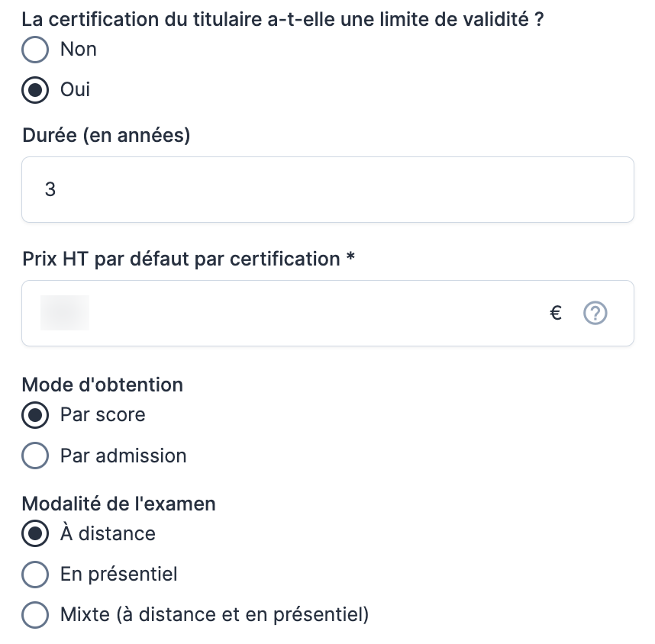The height and width of the screenshot is (644, 655).
Task: Click the "Par score" label text
Action: [103, 415]
